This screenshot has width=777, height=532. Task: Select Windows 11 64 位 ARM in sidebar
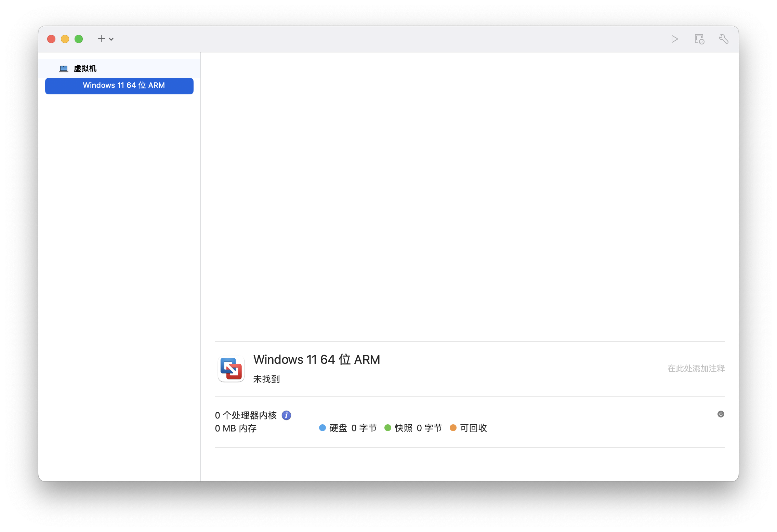[x=119, y=86]
